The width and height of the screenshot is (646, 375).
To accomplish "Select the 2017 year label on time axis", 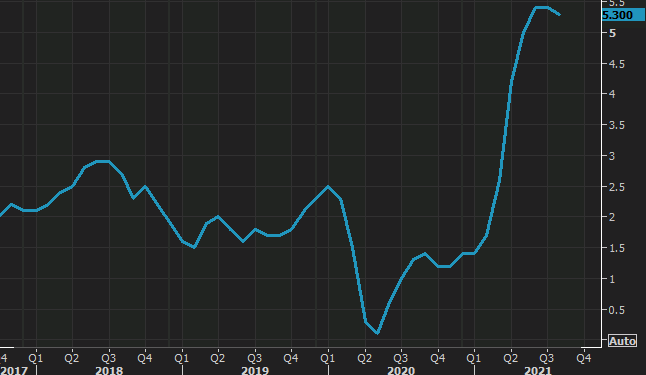I will [14, 370].
